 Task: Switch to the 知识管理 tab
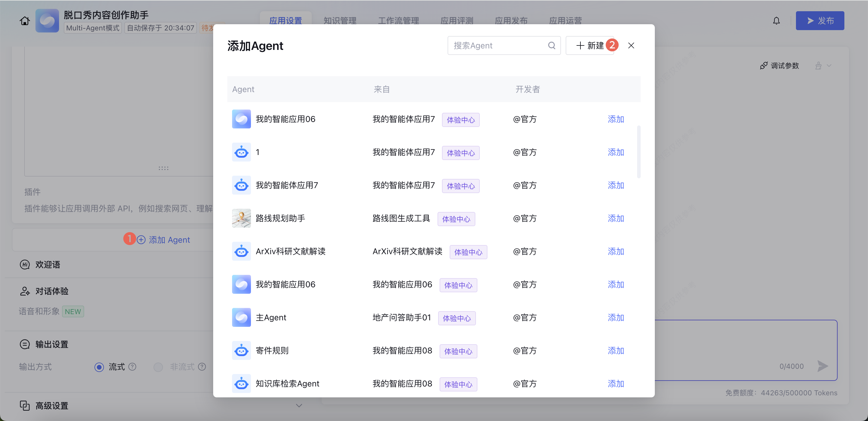click(340, 21)
